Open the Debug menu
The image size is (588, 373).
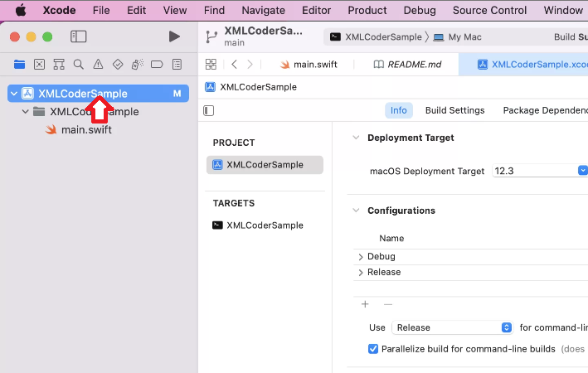pyautogui.click(x=420, y=10)
